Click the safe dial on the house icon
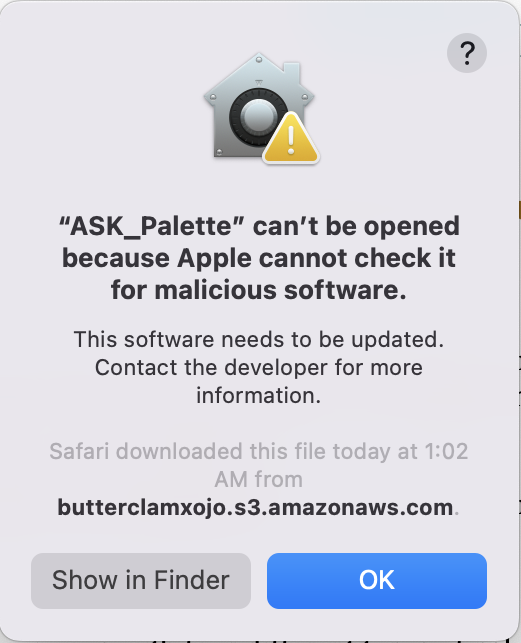 click(x=258, y=116)
